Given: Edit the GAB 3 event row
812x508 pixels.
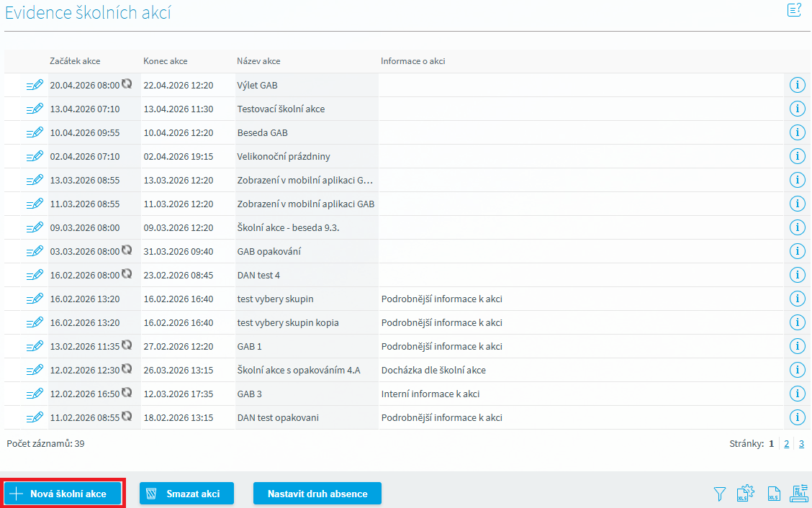Looking at the screenshot, I should click(x=35, y=394).
